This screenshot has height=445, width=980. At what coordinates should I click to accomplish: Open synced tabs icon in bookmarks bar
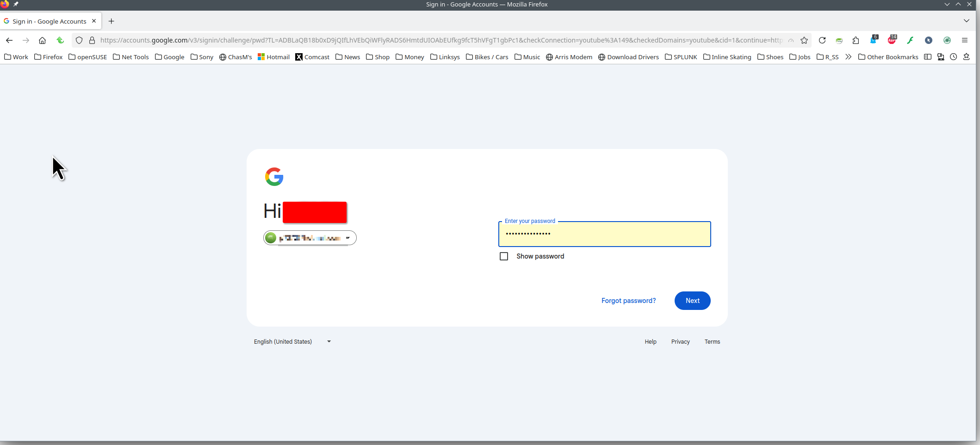(x=941, y=57)
